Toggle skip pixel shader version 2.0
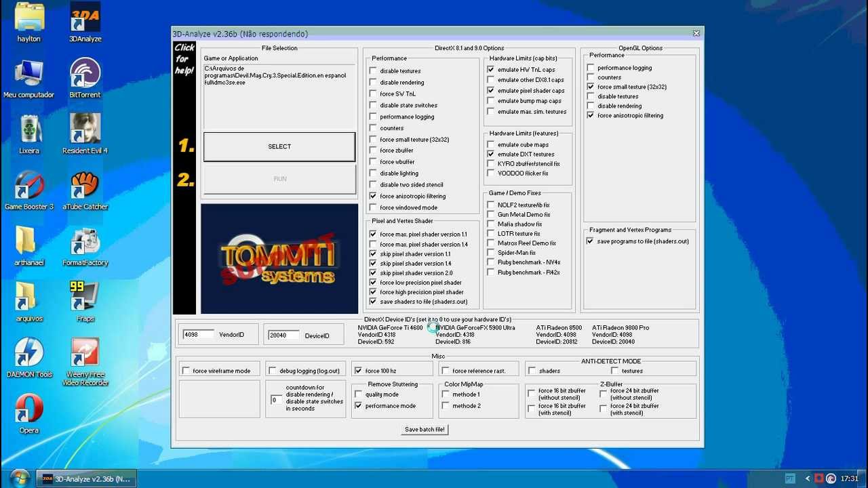This screenshot has height=488, width=868. tap(373, 273)
